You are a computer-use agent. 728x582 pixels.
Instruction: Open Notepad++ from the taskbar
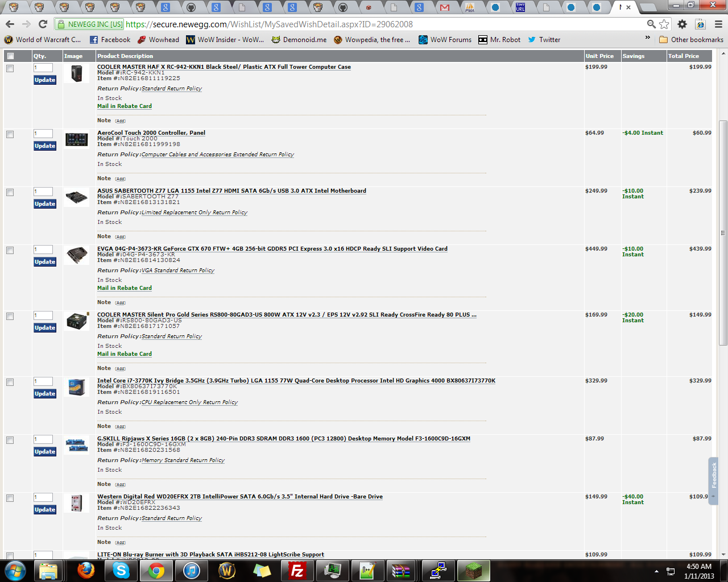point(367,571)
